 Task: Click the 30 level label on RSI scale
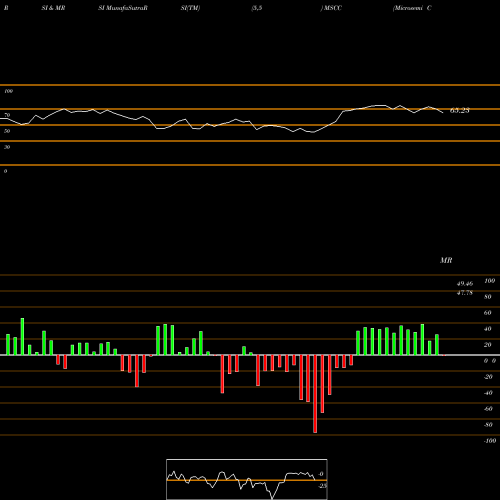[7, 147]
